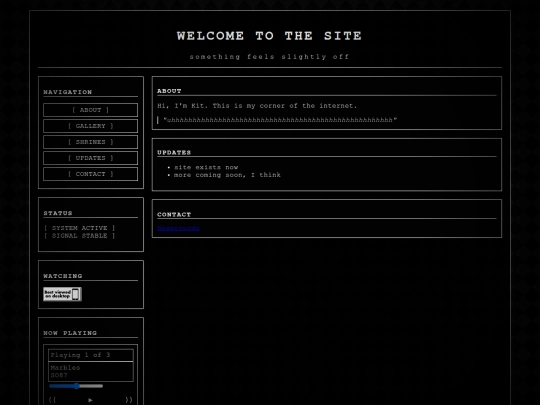The width and height of the screenshot is (540, 405).
Task: Click the '[ SYSTEM ACTIVE ]' status line
Action: tap(80, 228)
